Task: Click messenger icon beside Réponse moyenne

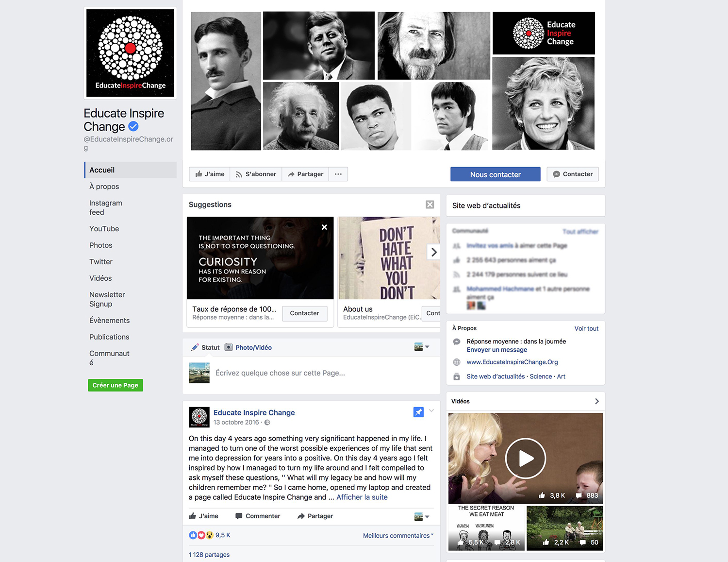Action: tap(457, 342)
